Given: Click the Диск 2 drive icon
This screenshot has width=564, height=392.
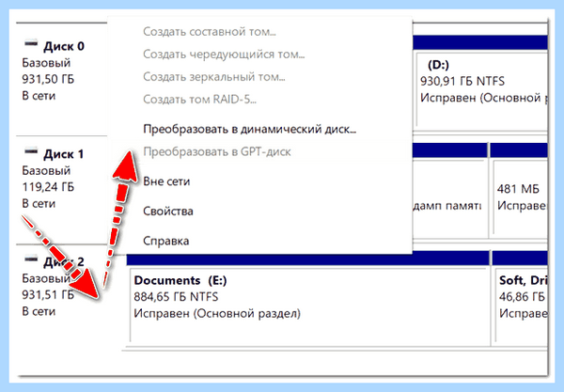Looking at the screenshot, I should coord(31,259).
